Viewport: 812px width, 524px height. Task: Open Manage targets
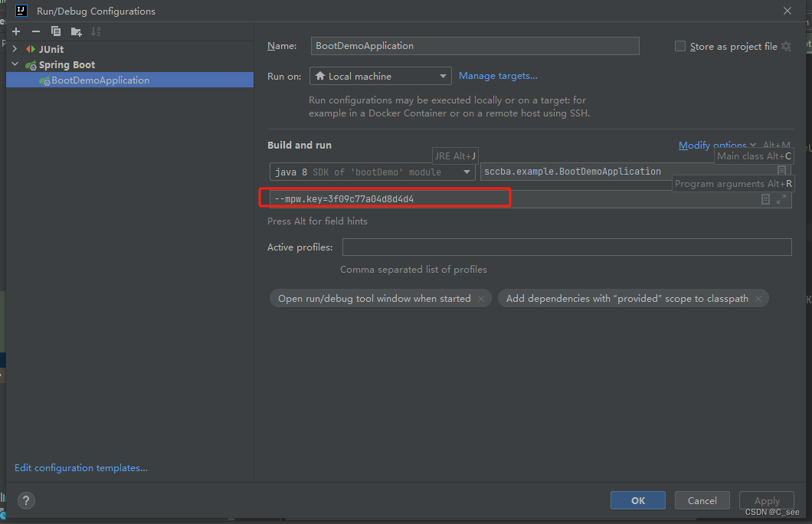pyautogui.click(x=498, y=76)
